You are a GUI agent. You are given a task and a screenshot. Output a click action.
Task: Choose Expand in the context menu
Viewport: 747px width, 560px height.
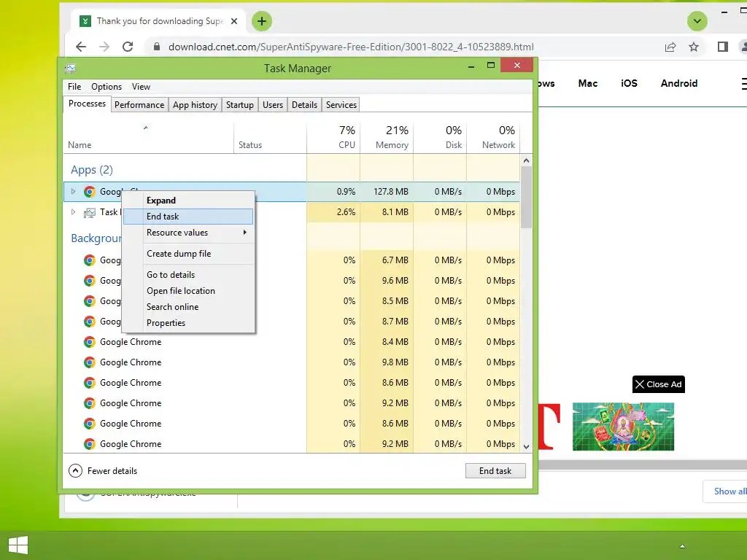(188, 201)
